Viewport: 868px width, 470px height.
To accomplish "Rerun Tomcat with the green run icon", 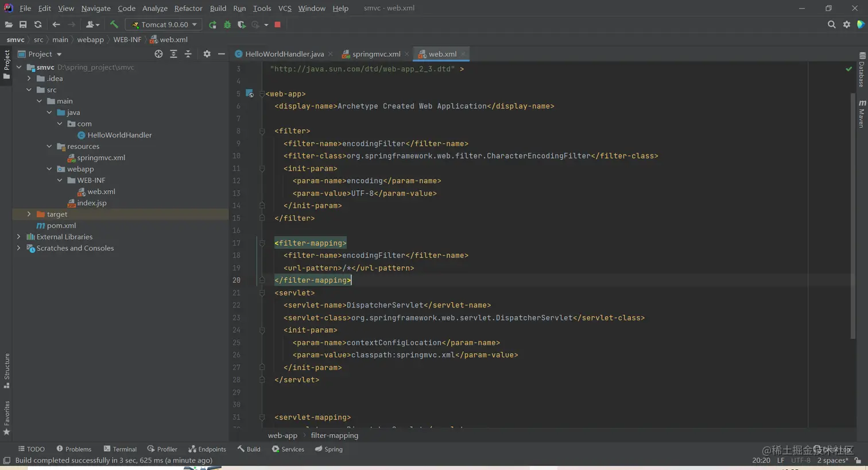I will click(212, 25).
